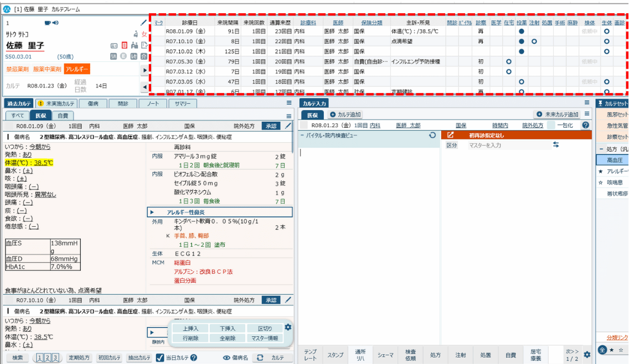Expand the アレルギー性鼻炎 section
The image size is (629, 364).
[x=152, y=212]
